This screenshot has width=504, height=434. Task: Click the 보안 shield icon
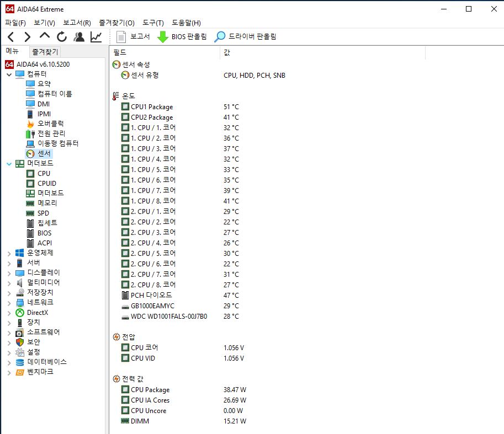pos(20,342)
